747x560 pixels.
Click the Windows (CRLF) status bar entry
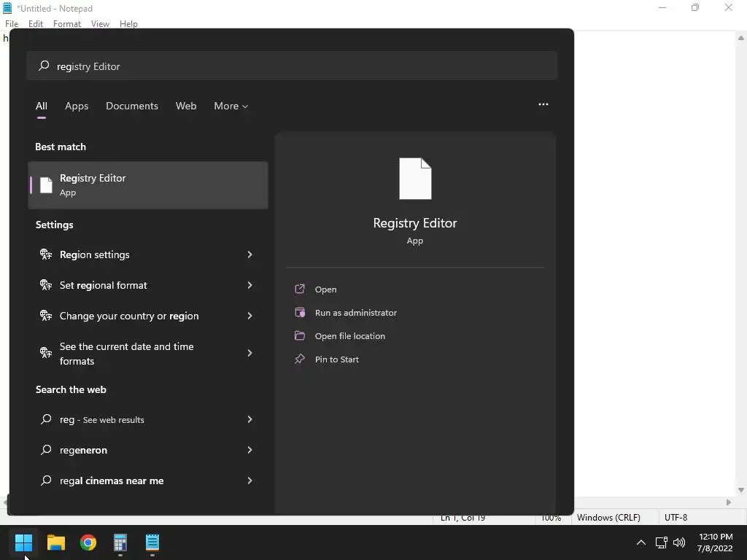click(608, 517)
